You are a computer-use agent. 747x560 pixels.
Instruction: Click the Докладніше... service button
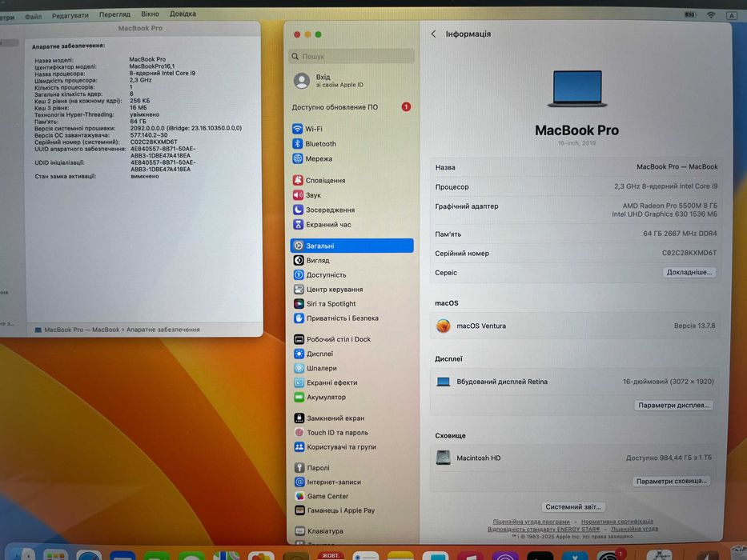coord(689,272)
